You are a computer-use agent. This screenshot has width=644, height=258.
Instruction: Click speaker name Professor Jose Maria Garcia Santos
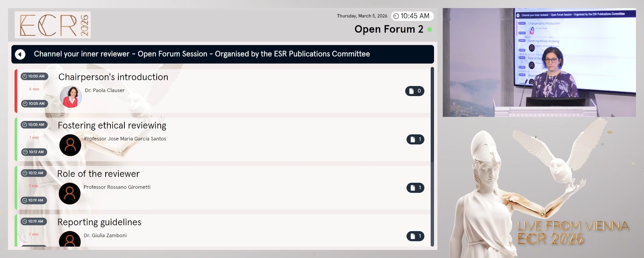[x=125, y=139]
